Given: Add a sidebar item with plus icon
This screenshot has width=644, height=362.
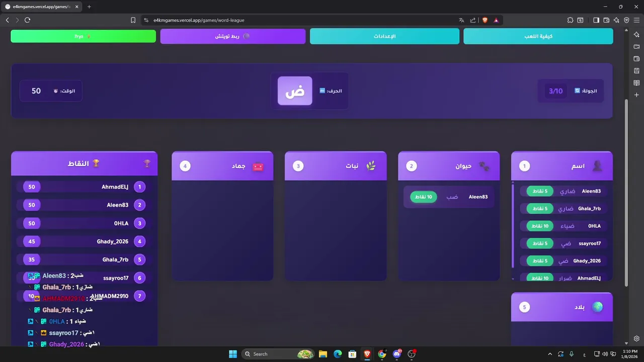Looking at the screenshot, I should [636, 95].
